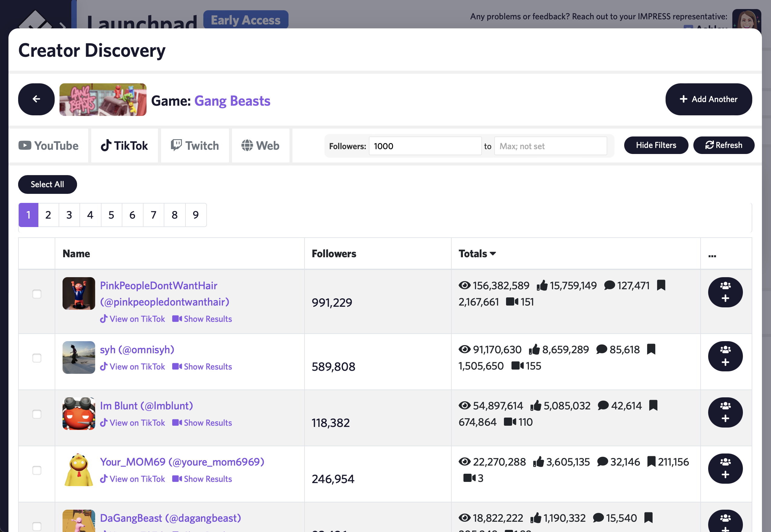Viewport: 771px width, 532px height.
Task: Show Results for Your_MOM69
Action: pyautogui.click(x=202, y=479)
